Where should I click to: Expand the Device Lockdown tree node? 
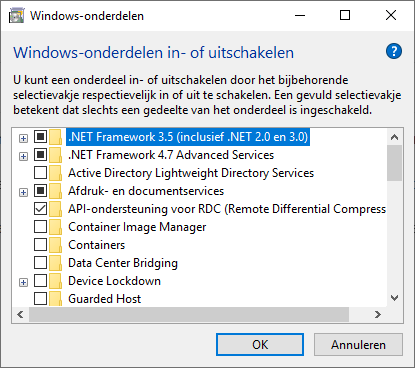[23, 282]
